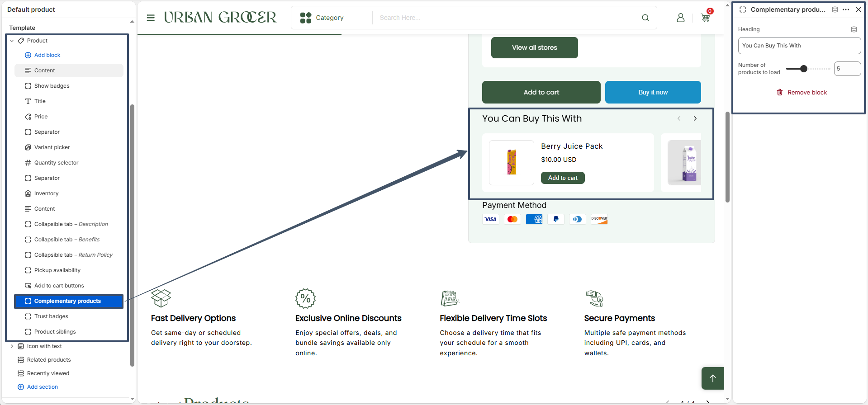Click the Fast Delivery Options box icon
The height and width of the screenshot is (405, 868).
pos(161,298)
